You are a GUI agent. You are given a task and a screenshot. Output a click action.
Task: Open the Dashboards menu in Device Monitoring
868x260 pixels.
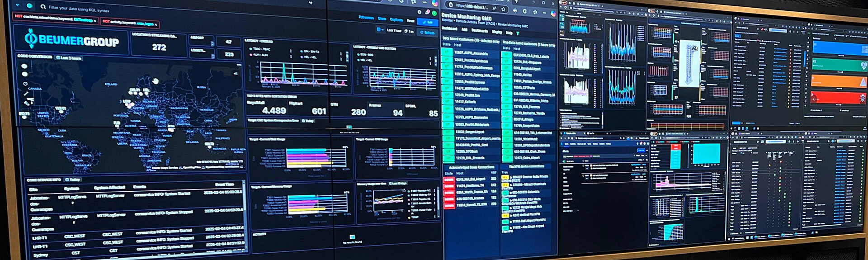click(x=480, y=31)
